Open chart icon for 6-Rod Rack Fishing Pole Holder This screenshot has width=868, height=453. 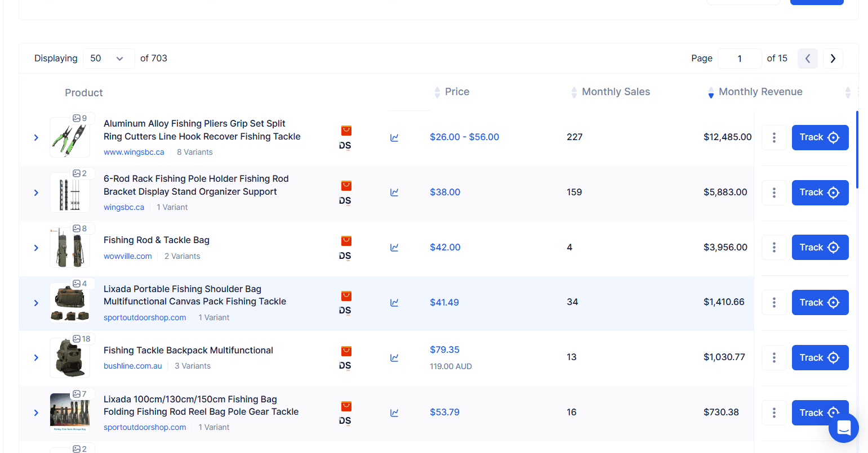tap(394, 192)
